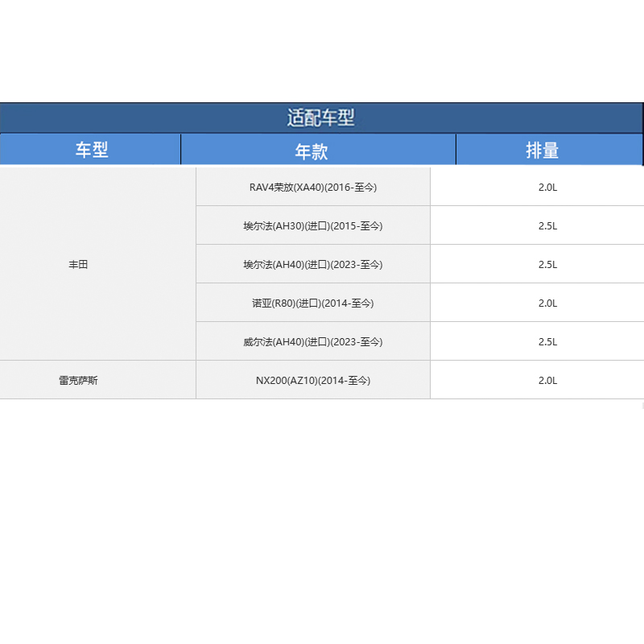Image resolution: width=644 pixels, height=644 pixels.
Task: Select the 车型 column header
Action: [90, 150]
